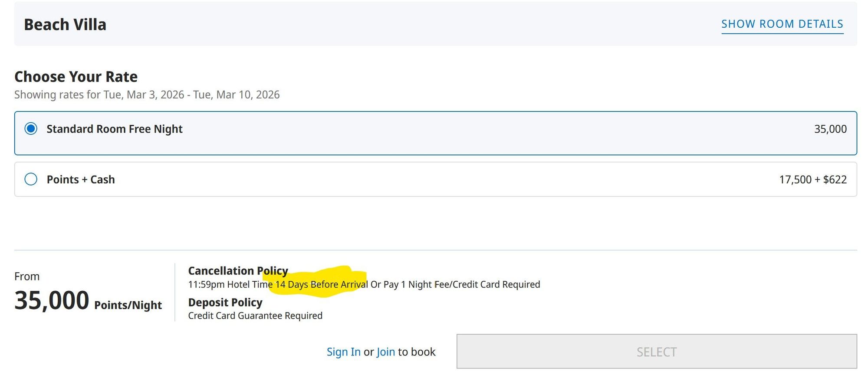Image resolution: width=868 pixels, height=381 pixels.
Task: Open the Join link to register
Action: pos(386,352)
